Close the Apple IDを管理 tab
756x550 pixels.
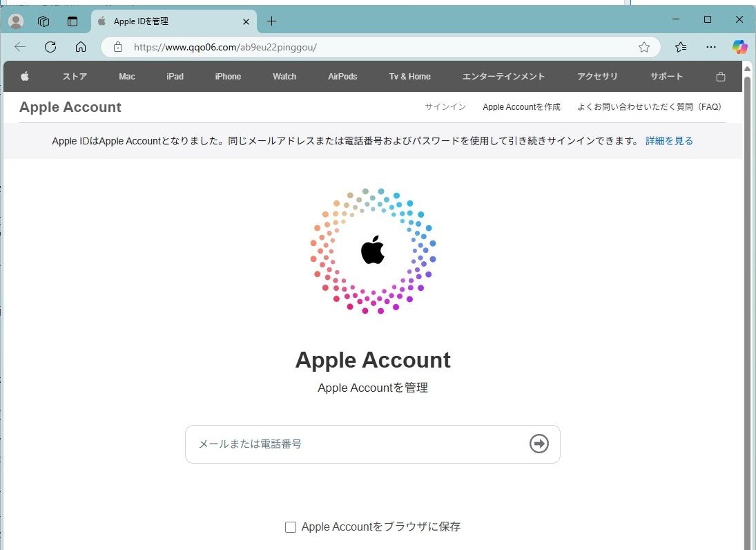[246, 21]
